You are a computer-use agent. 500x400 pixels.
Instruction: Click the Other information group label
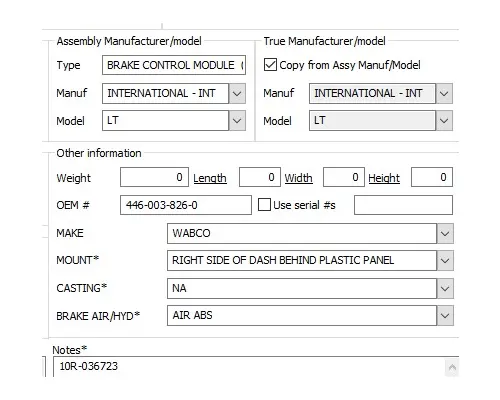pos(99,153)
